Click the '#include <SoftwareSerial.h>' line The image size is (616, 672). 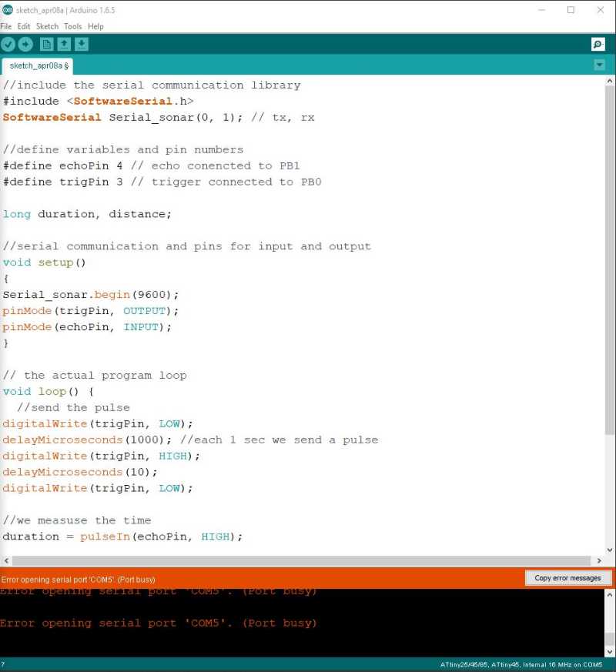(x=98, y=101)
